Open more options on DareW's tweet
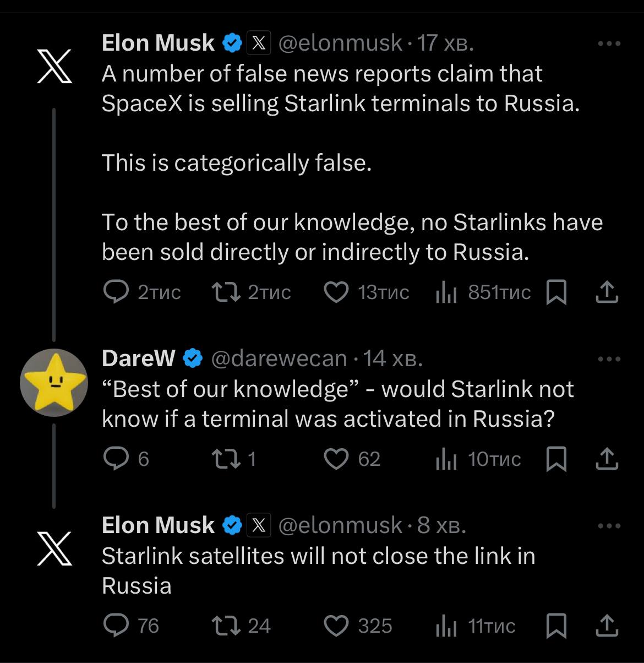 609,359
